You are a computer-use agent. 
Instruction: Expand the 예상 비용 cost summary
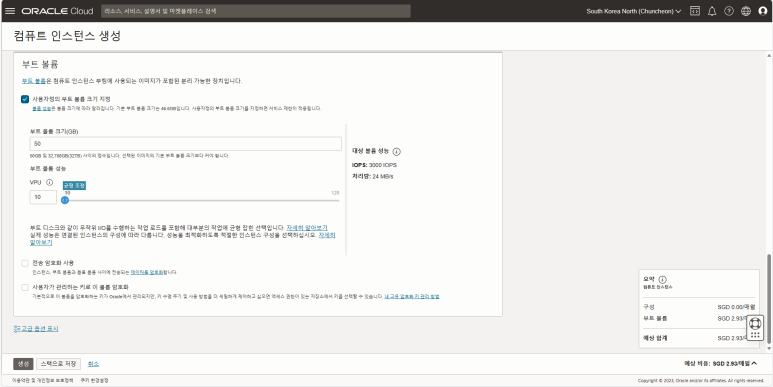click(x=721, y=363)
